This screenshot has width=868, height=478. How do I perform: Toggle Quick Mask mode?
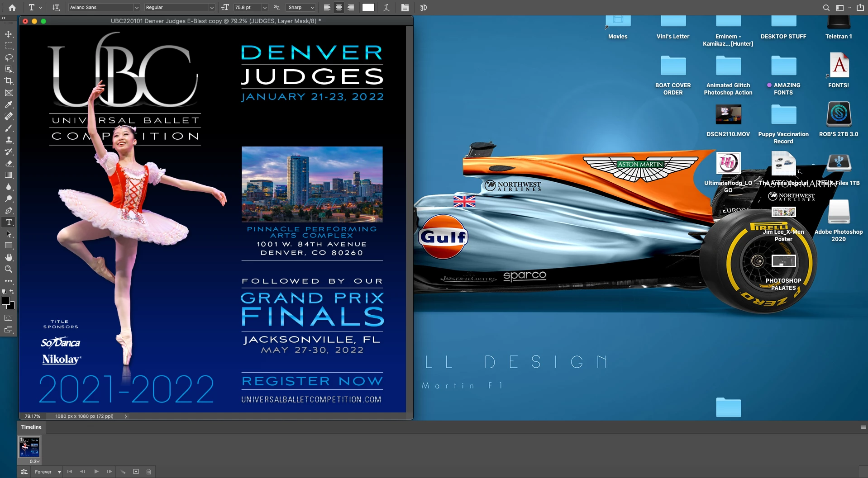(9, 318)
